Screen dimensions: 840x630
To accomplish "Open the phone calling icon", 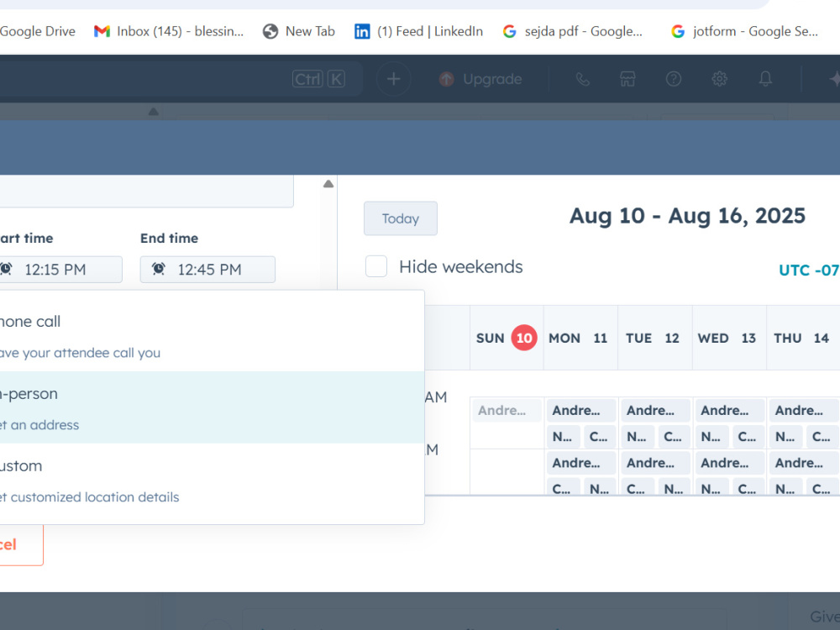I will tap(582, 79).
